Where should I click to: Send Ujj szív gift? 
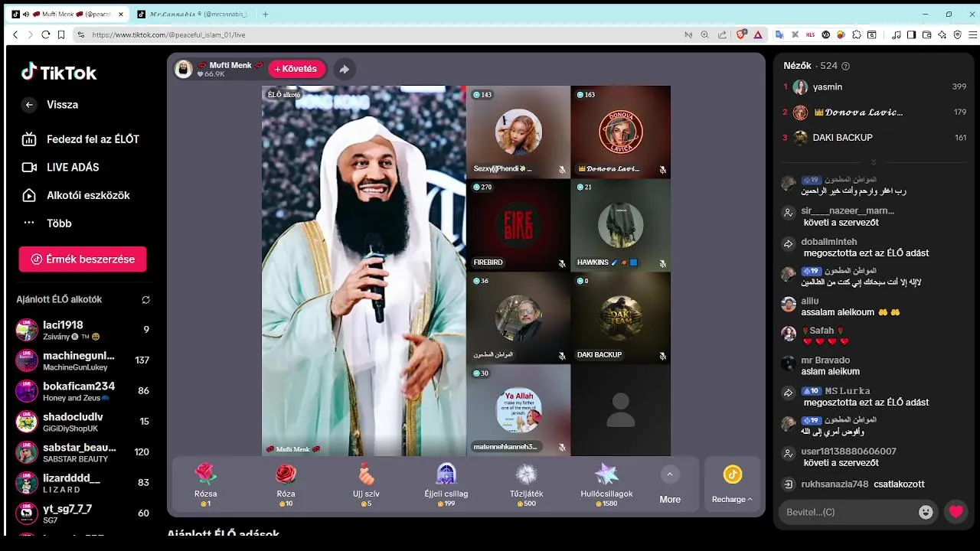367,484
